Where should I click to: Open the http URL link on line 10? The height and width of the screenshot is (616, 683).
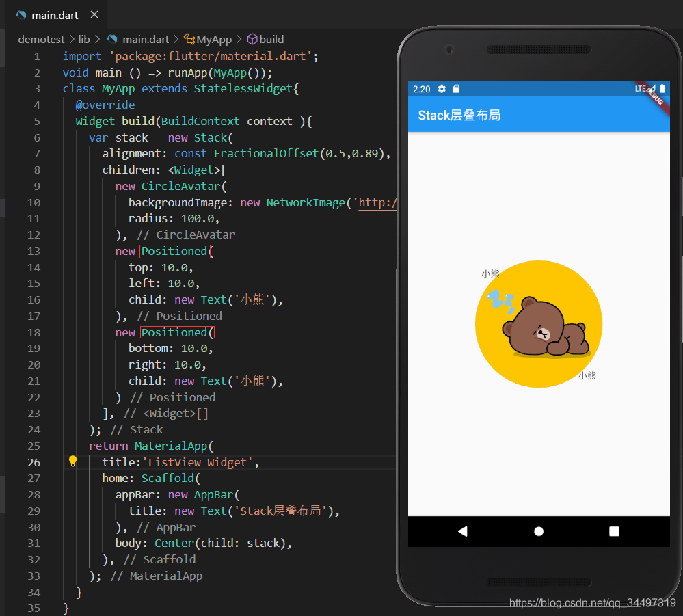[x=377, y=202]
